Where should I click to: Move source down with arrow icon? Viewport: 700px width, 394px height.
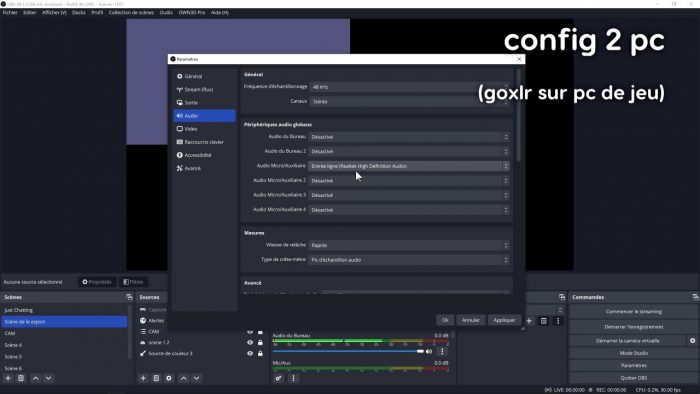[x=196, y=378]
